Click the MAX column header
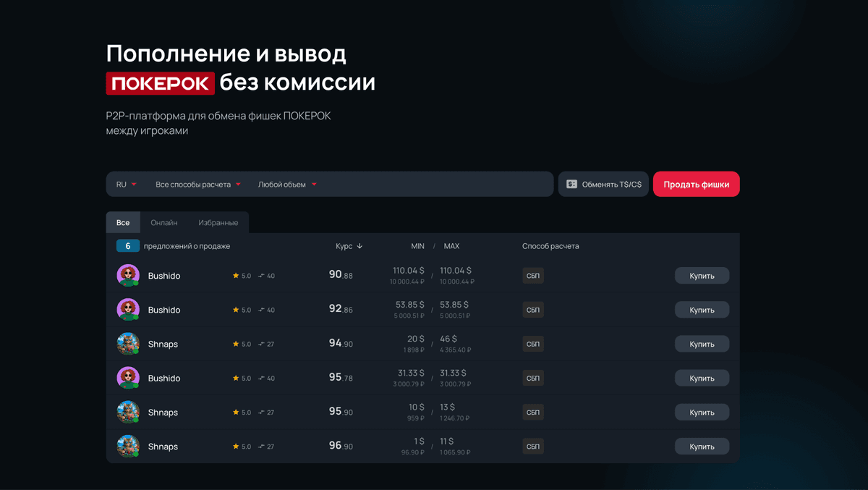868x490 pixels. [451, 246]
